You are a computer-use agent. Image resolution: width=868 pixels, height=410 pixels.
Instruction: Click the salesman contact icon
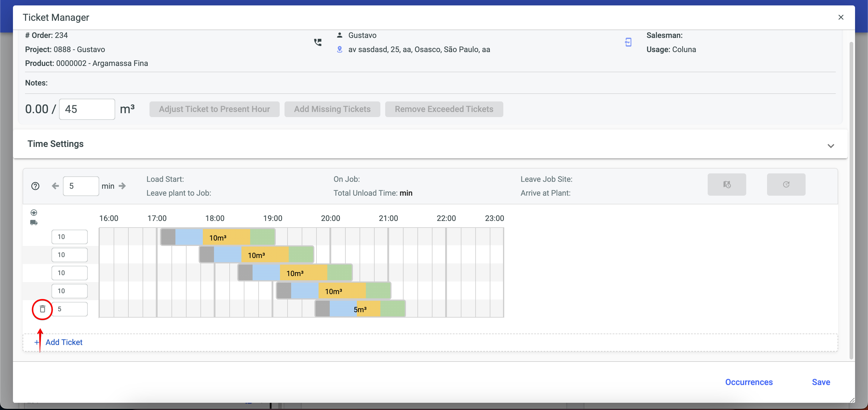[628, 42]
